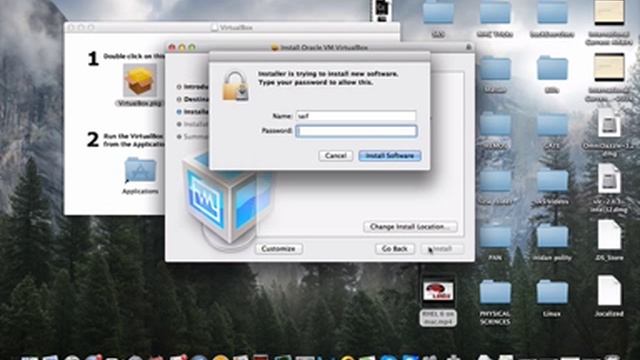The image size is (640, 360).
Task: Click the small lock icon in the installer title bar
Action: click(x=468, y=47)
